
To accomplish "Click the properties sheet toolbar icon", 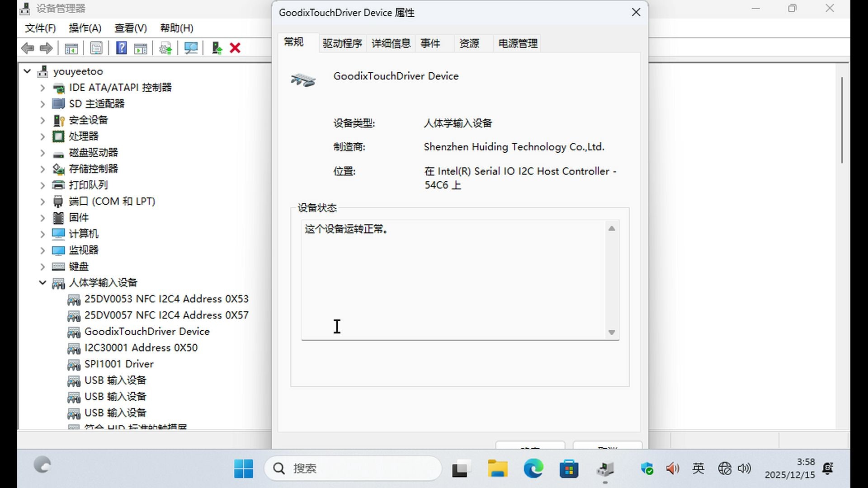I will coord(96,48).
